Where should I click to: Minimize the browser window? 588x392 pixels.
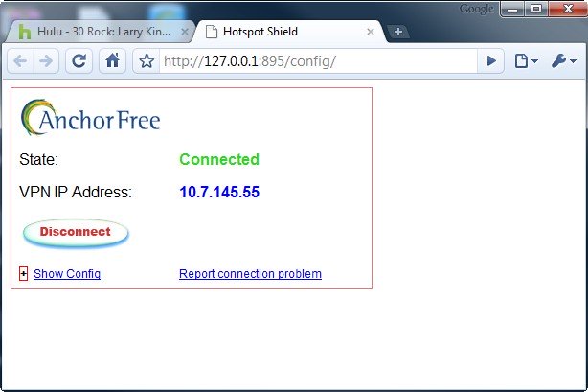pyautogui.click(x=512, y=9)
